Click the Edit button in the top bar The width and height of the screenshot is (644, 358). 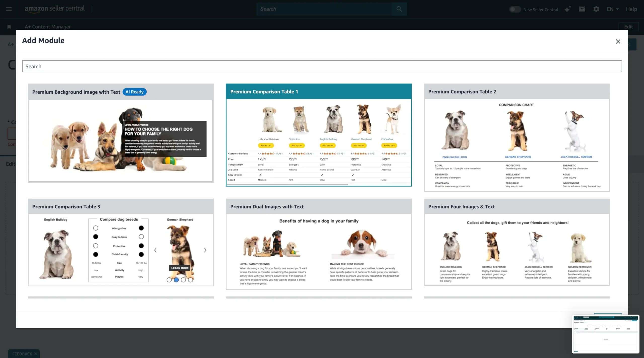coord(628,27)
